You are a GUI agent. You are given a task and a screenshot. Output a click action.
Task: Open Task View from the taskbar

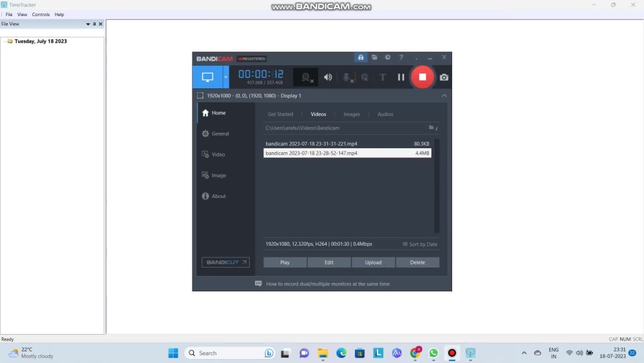coord(285,353)
